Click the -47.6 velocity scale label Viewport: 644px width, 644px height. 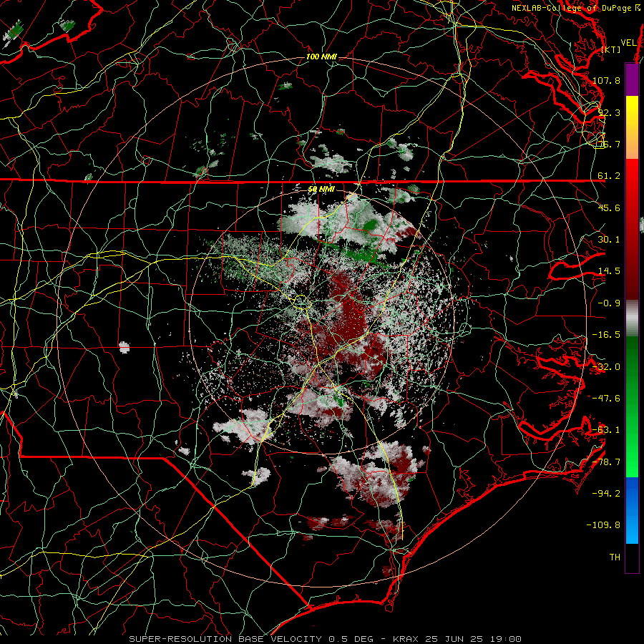point(606,399)
